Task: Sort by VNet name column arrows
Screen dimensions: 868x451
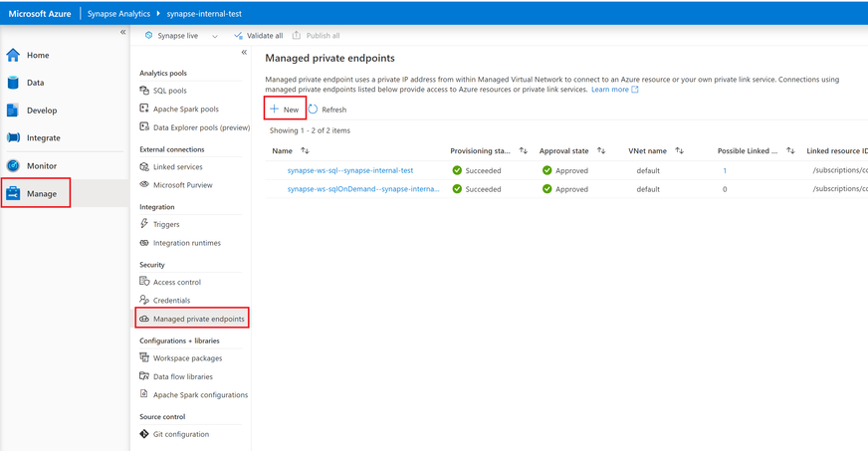Action: 679,150
